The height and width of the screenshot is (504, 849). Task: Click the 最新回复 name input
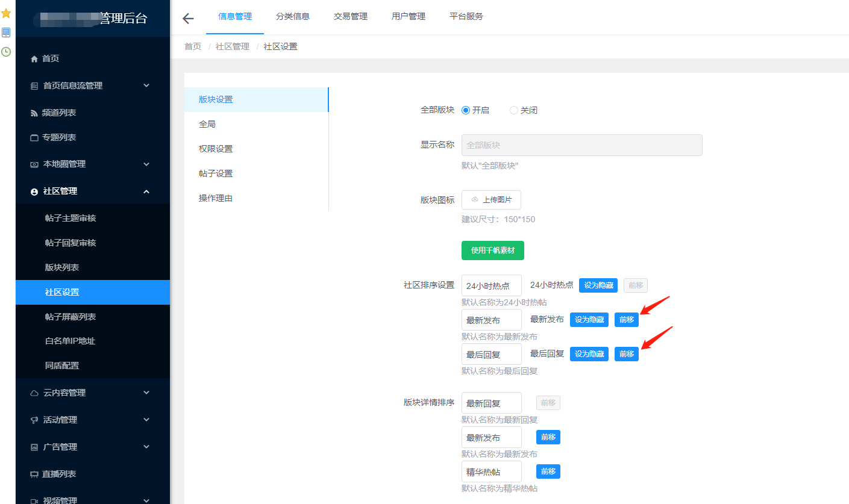point(492,403)
